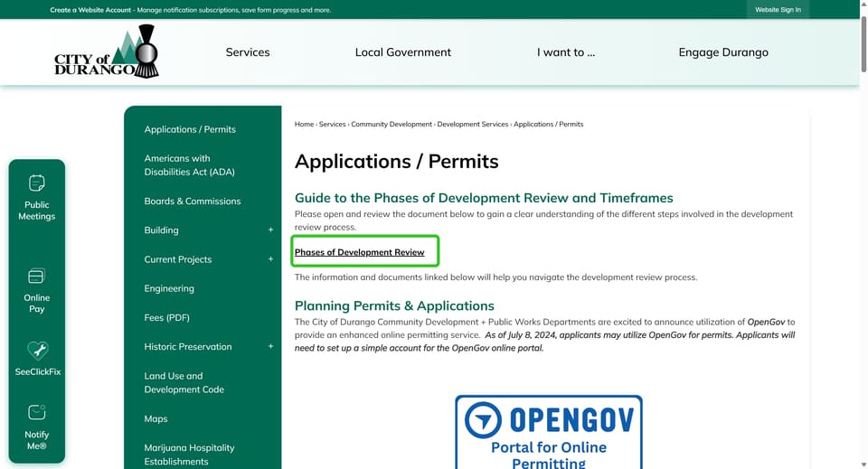The image size is (868, 469).
Task: Select Americans with Disabilities Act (ADA) sidebar item
Action: (x=189, y=164)
